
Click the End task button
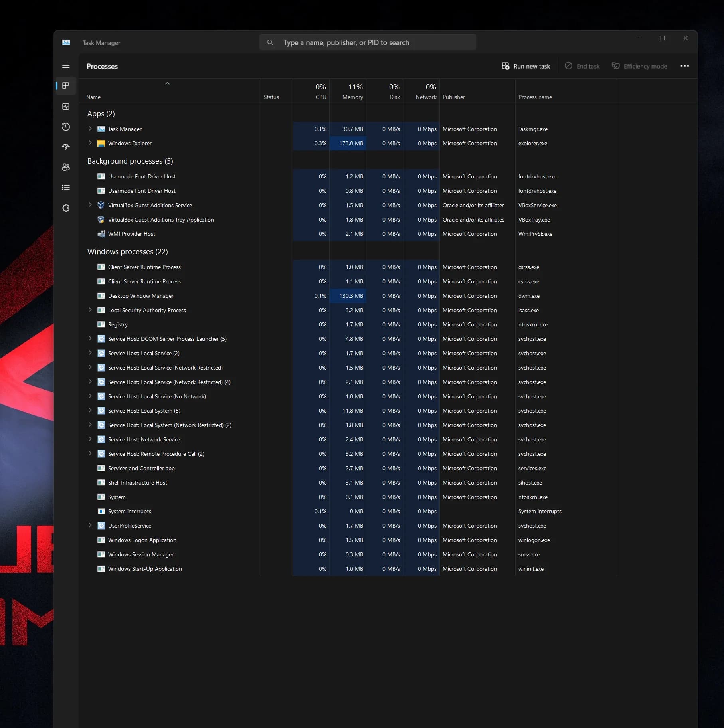[582, 66]
